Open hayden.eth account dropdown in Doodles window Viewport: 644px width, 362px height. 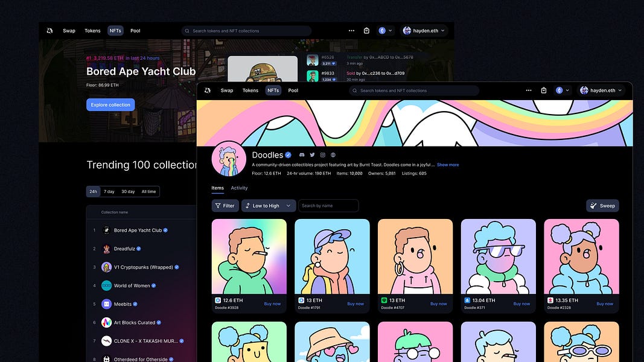(x=601, y=91)
